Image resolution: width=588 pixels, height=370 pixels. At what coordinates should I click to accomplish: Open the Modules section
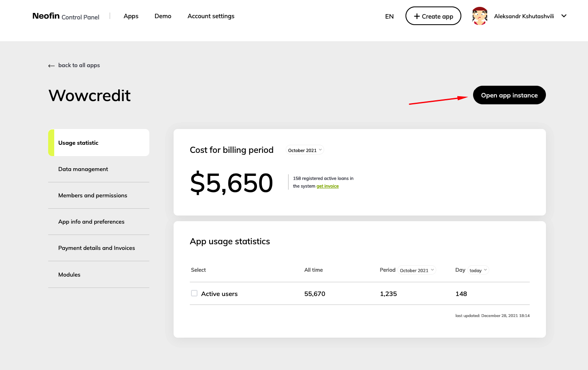pyautogui.click(x=99, y=275)
